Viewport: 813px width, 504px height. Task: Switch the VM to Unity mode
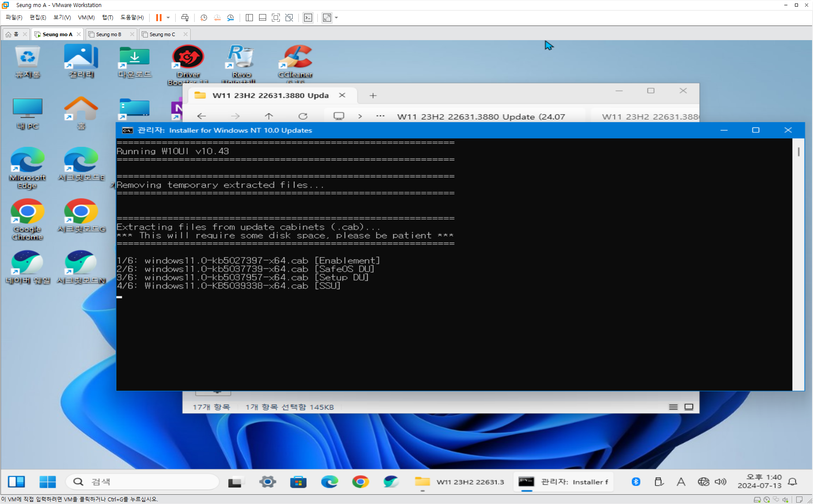289,18
